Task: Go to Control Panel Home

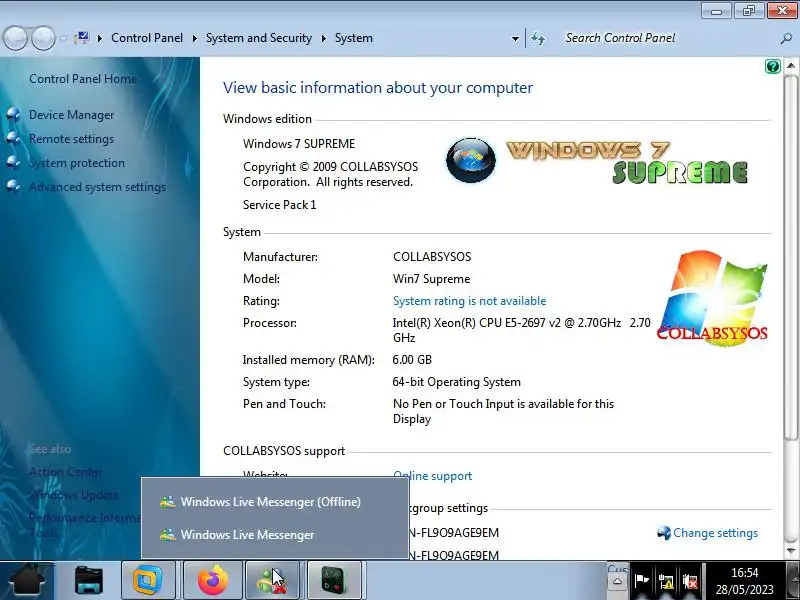Action: pyautogui.click(x=83, y=79)
